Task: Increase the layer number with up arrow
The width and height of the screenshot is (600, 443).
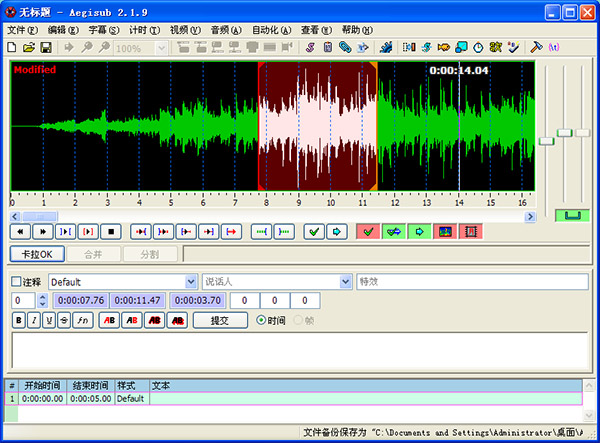Action: pos(42,297)
